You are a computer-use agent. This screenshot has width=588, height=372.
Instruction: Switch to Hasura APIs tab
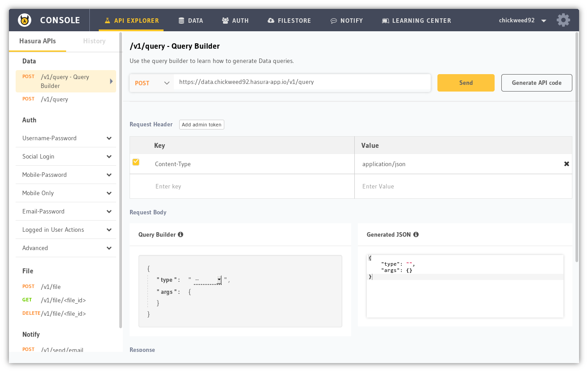[38, 41]
